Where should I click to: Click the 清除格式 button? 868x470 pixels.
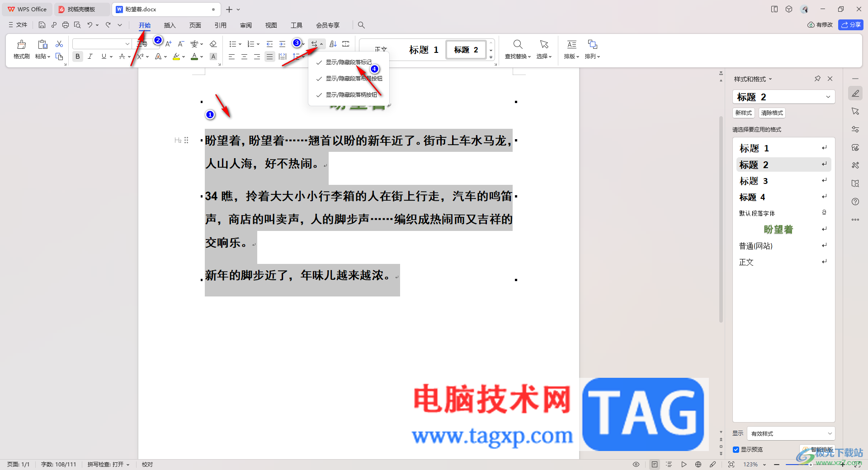[x=772, y=113]
